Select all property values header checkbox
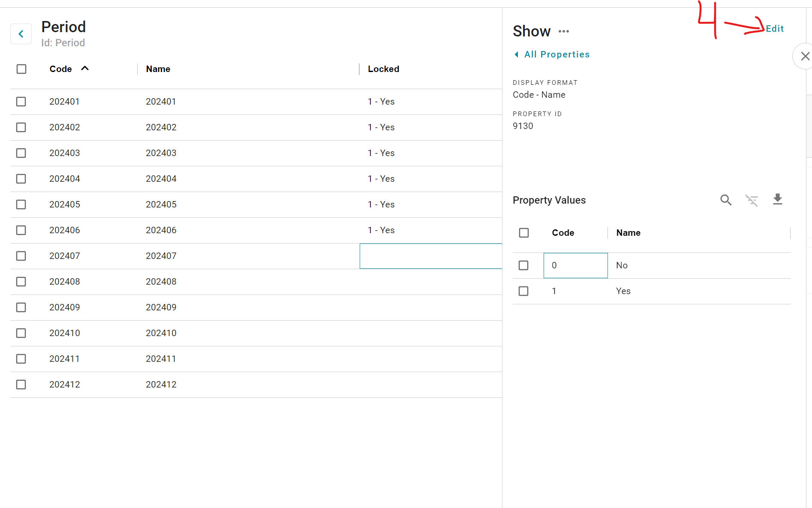The image size is (812, 508). pyautogui.click(x=524, y=233)
